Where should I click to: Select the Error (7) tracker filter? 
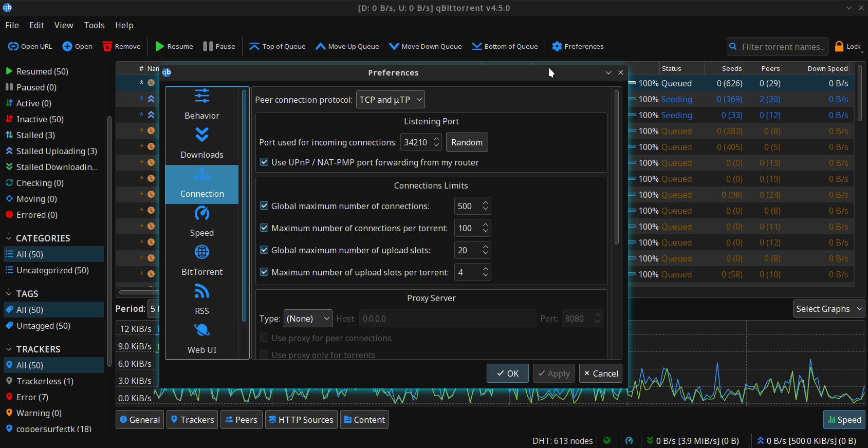[53, 397]
